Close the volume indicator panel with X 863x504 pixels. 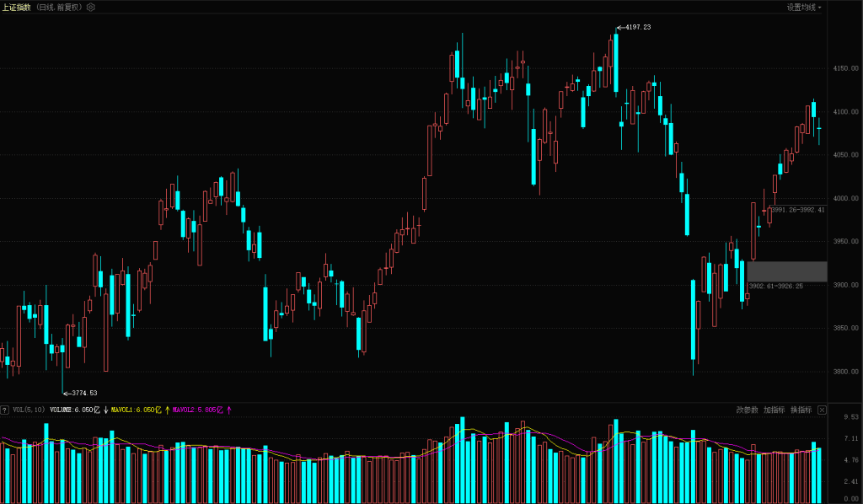pos(822,410)
